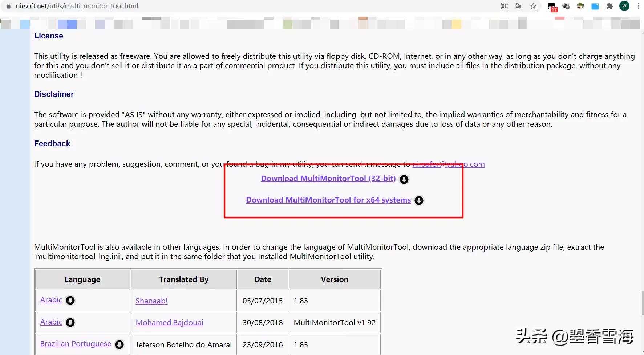
Task: Click version cell MultiMonitorTool v1.92
Action: pos(335,323)
